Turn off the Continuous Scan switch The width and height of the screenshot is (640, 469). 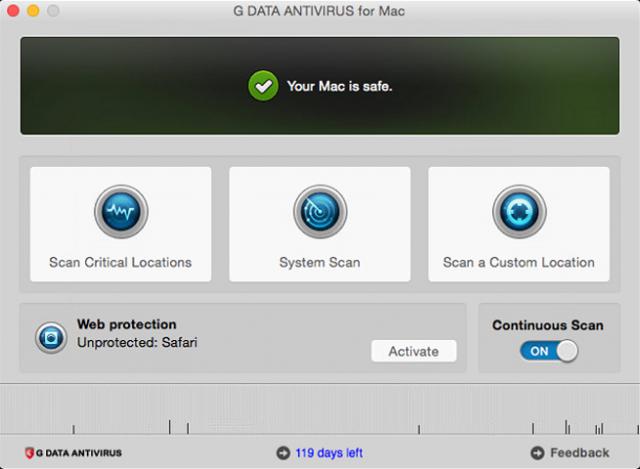pyautogui.click(x=549, y=351)
